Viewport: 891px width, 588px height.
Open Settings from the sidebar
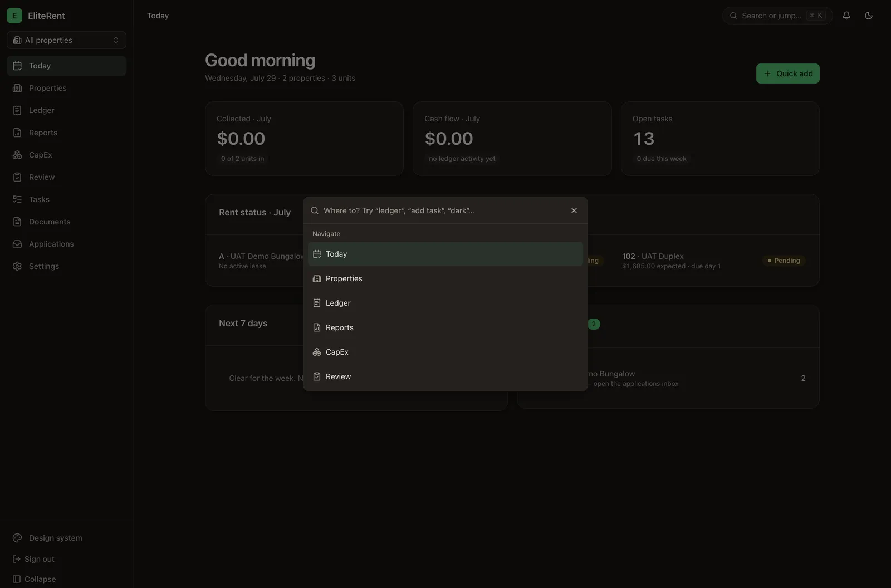[66, 266]
